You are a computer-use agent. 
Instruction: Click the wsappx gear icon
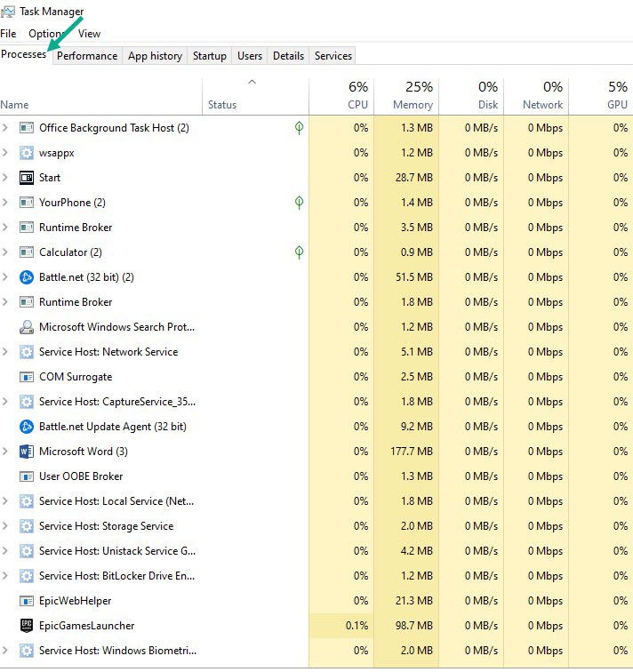coord(27,153)
